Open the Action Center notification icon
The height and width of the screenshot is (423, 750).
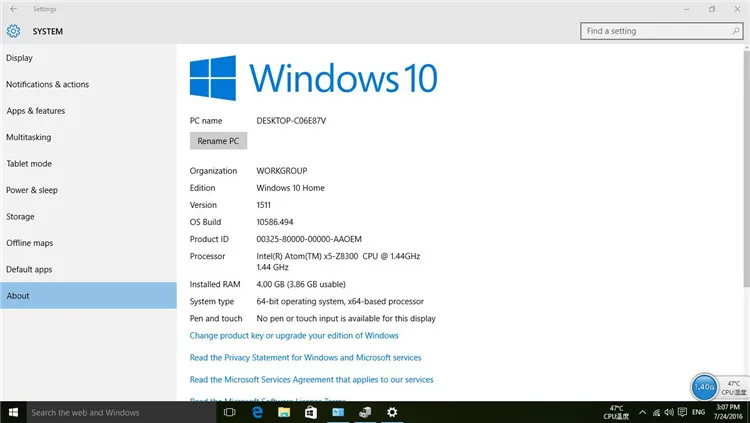click(x=683, y=412)
